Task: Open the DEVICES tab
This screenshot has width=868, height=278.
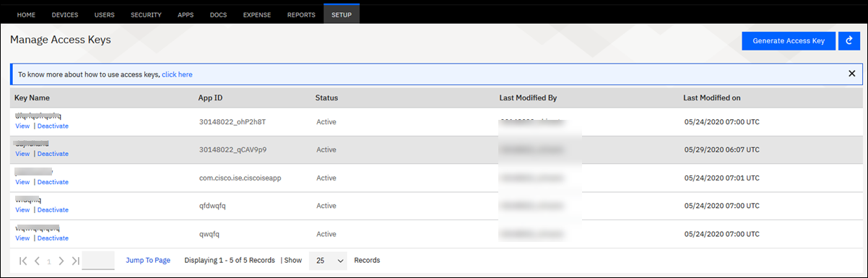Action: tap(65, 14)
